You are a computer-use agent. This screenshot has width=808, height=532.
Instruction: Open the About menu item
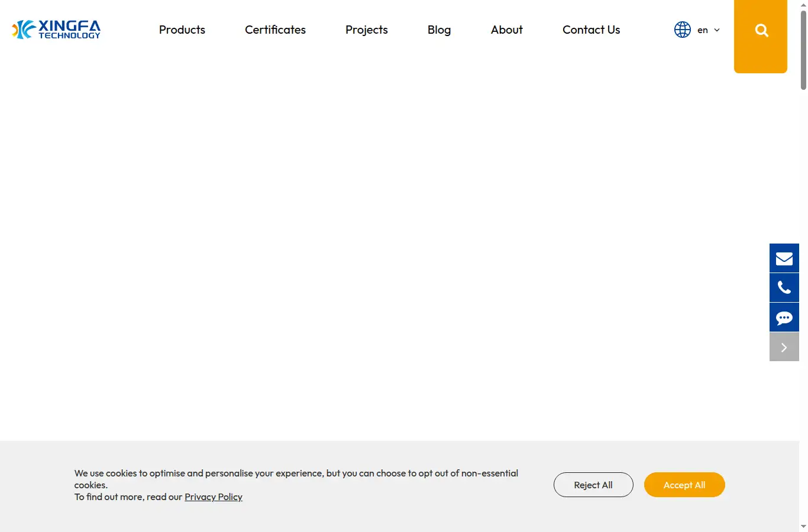click(x=507, y=30)
